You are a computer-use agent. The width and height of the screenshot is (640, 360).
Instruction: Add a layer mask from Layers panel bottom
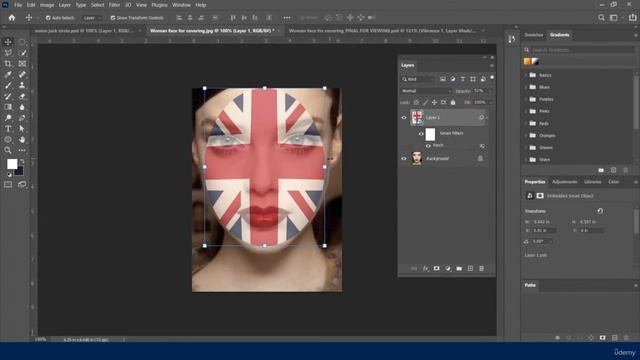[436, 269]
